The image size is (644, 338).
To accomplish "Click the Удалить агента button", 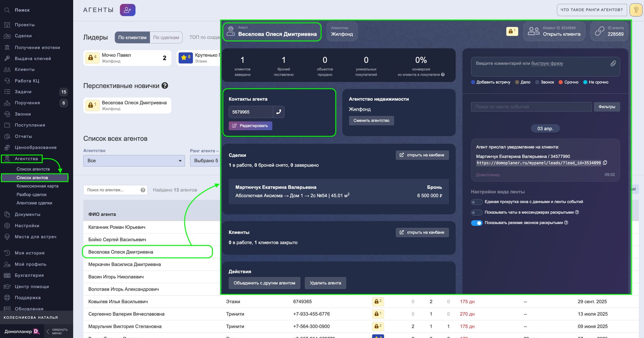I will [x=325, y=283].
